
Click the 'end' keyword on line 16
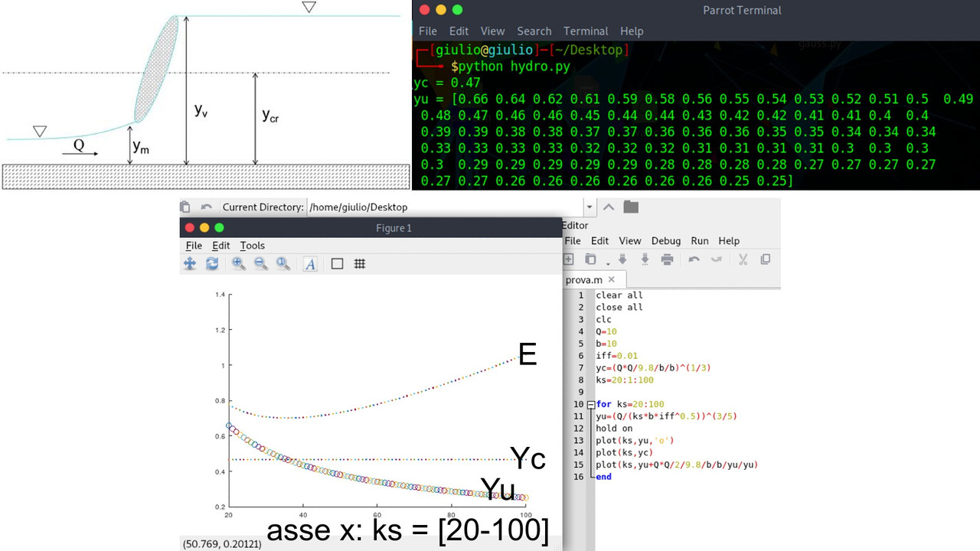[603, 477]
